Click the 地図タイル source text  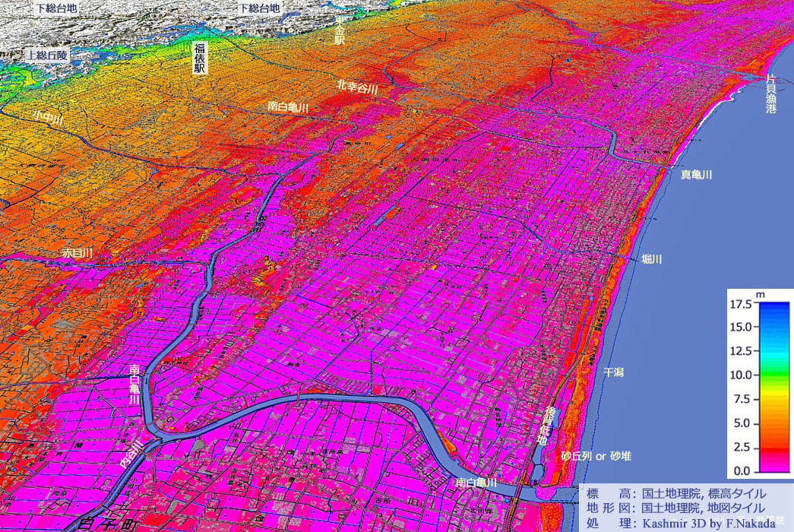[x=732, y=508]
